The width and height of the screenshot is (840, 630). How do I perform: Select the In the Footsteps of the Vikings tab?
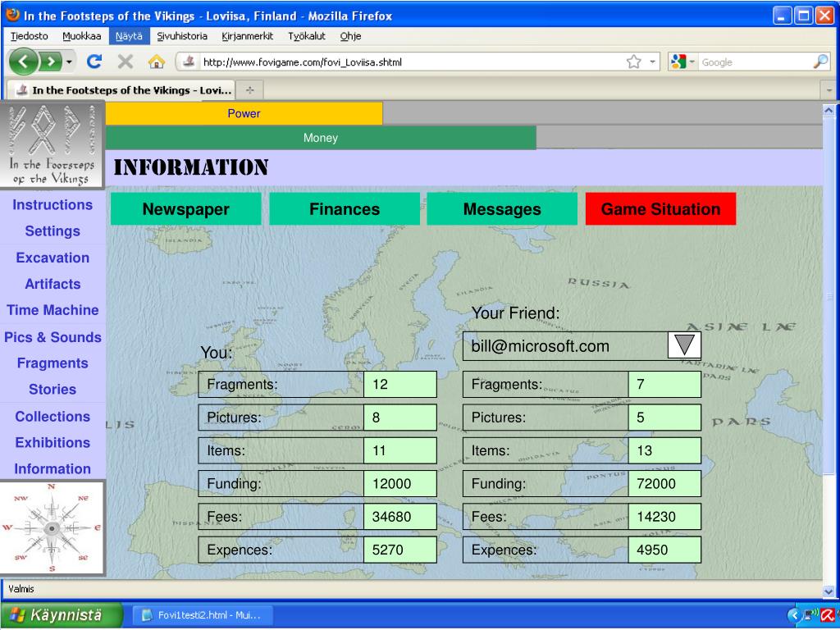121,90
